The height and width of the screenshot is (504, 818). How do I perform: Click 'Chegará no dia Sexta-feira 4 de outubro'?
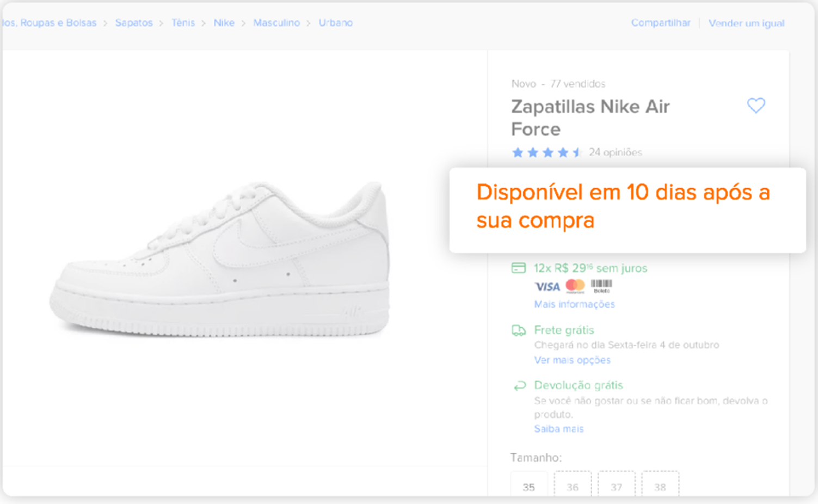(626, 345)
